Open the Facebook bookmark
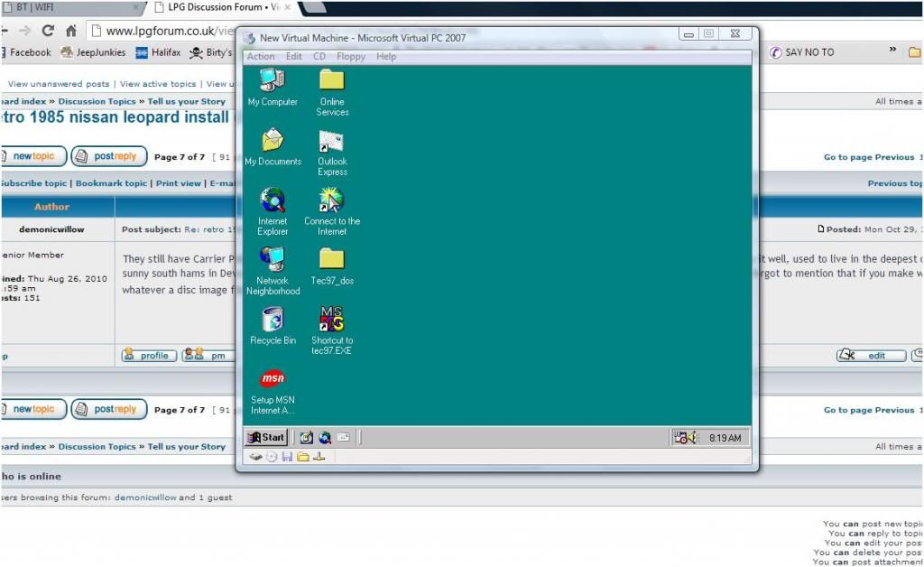The width and height of the screenshot is (924, 567). [x=26, y=52]
